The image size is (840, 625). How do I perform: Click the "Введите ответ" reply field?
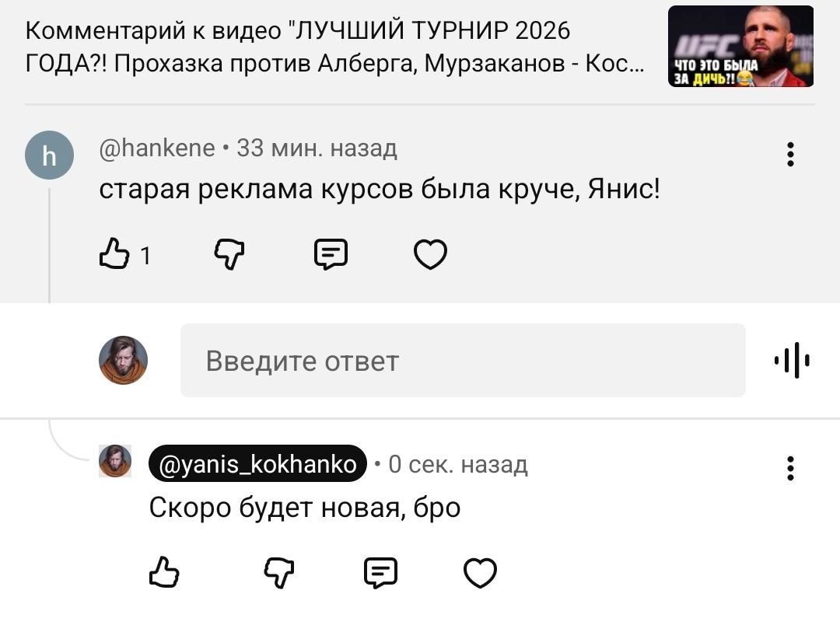tap(463, 361)
